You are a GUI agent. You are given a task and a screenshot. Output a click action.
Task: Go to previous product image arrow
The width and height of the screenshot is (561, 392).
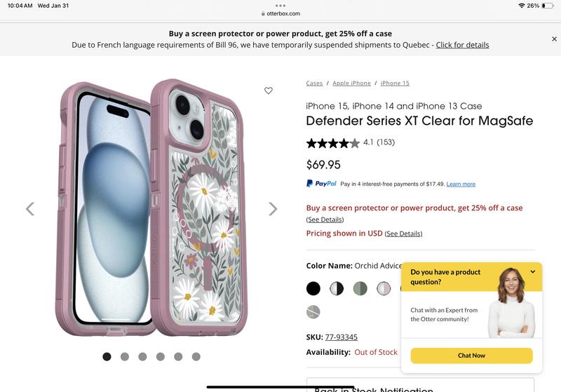30,208
